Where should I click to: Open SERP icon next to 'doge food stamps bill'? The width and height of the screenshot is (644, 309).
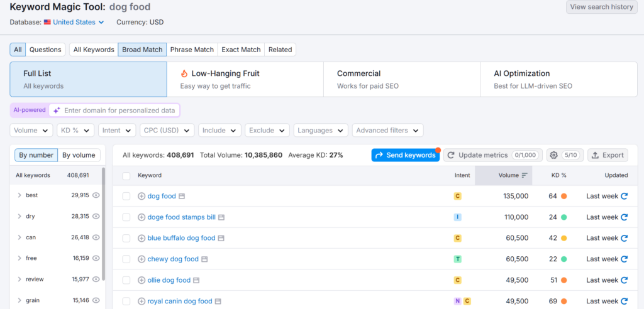[221, 217]
